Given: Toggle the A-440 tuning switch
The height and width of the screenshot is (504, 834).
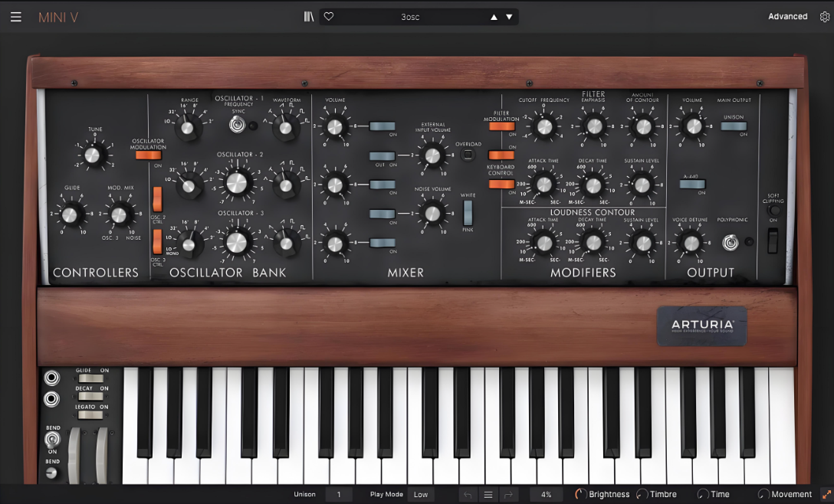Looking at the screenshot, I should pyautogui.click(x=692, y=185).
